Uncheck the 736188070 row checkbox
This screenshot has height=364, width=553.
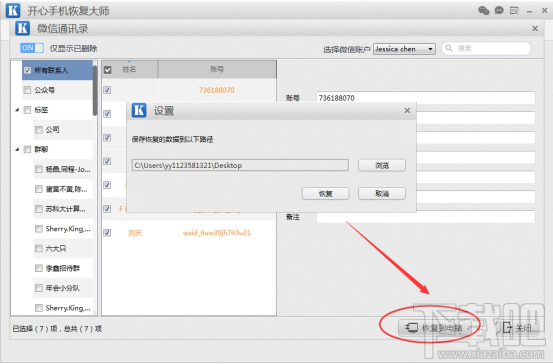pyautogui.click(x=107, y=90)
